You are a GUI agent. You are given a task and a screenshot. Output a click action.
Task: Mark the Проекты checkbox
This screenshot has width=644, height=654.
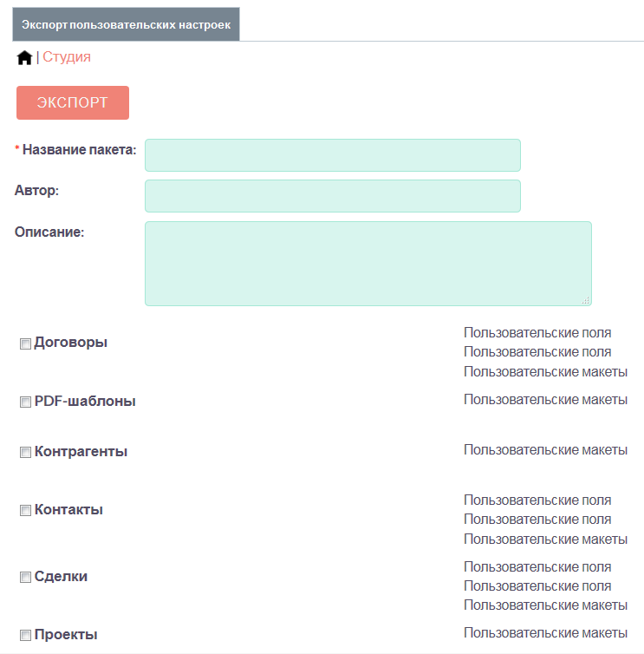pos(25,635)
